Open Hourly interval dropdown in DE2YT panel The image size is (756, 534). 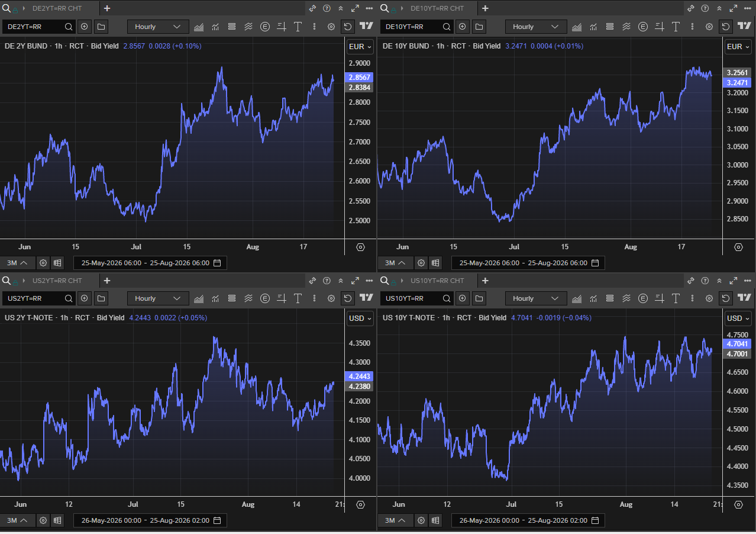[x=158, y=27]
